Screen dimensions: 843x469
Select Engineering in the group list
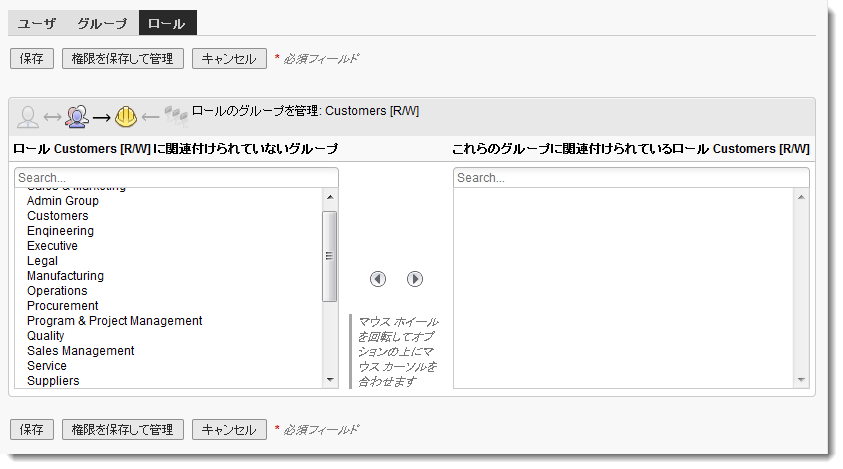point(60,231)
